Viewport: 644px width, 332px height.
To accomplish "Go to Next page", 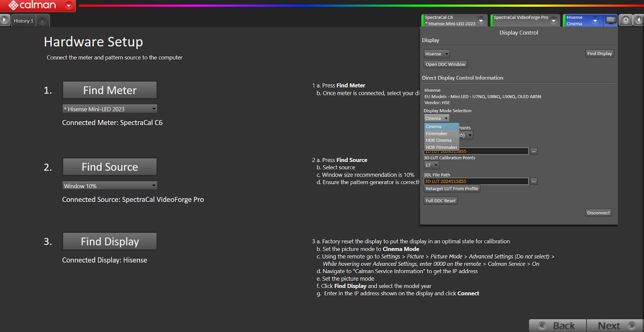I will click(615, 326).
